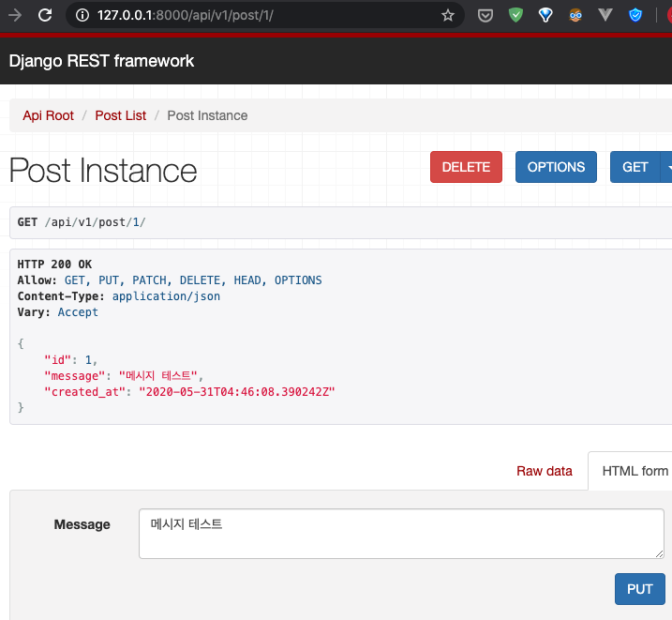672x620 pixels.
Task: Open the blue diamond extension icon
Action: (x=545, y=15)
